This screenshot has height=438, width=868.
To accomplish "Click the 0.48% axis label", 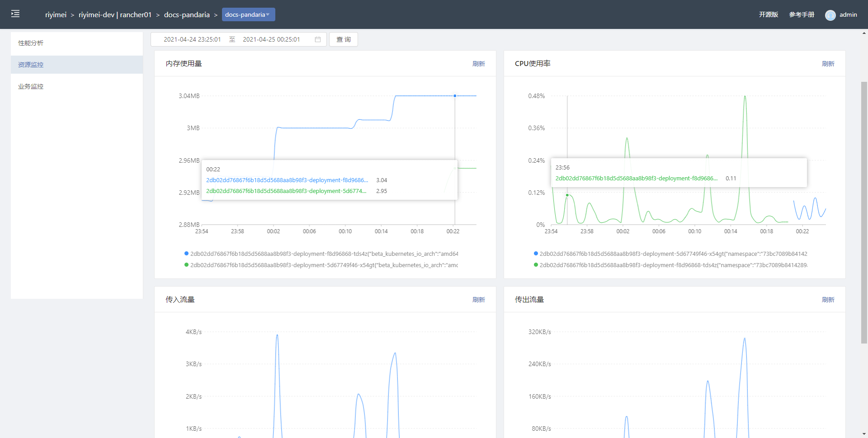I will 537,96.
